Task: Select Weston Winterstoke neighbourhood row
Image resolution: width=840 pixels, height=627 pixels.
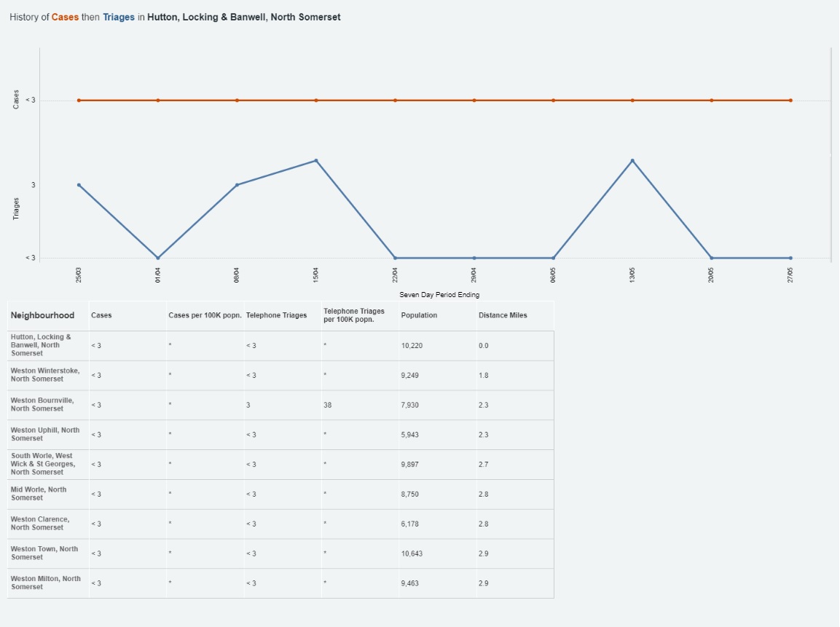Action: [x=45, y=375]
